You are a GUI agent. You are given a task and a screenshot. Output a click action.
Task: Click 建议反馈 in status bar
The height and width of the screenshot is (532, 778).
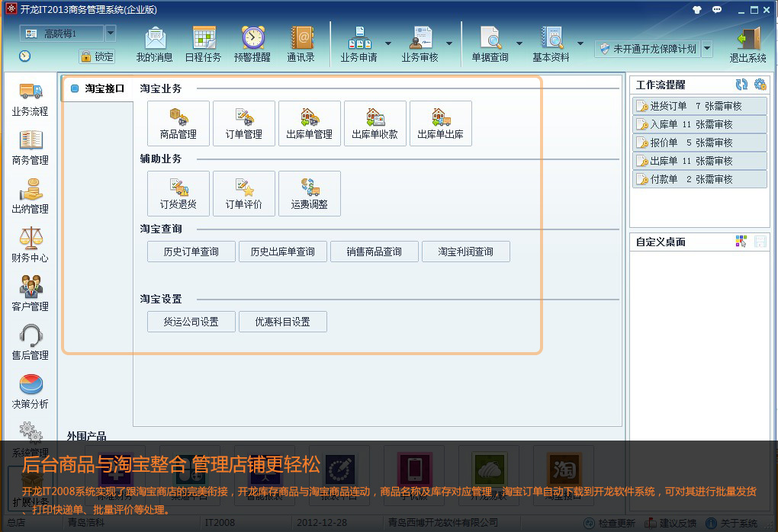[670, 523]
